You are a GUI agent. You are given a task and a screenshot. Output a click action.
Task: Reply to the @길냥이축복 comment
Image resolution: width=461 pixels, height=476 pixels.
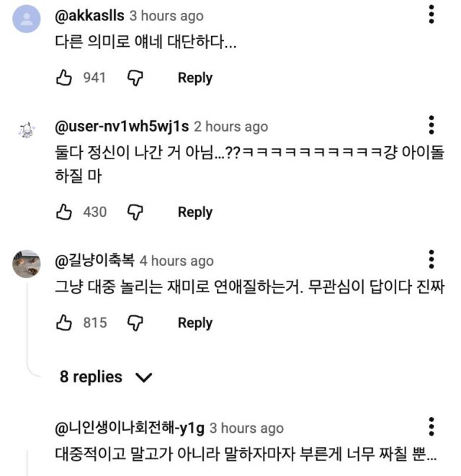[x=194, y=323]
